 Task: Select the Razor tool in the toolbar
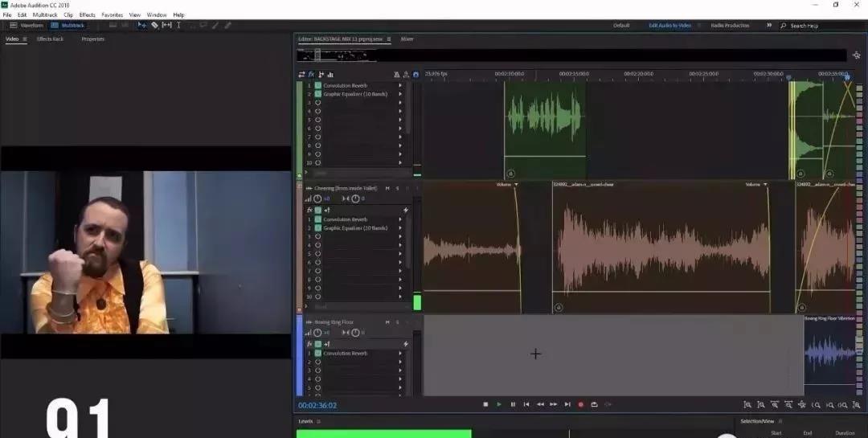point(154,25)
